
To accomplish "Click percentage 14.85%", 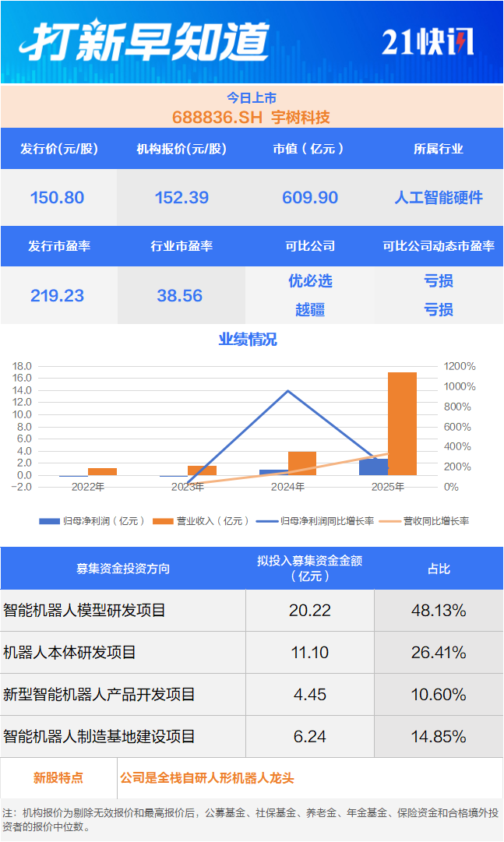I will pyautogui.click(x=439, y=736).
